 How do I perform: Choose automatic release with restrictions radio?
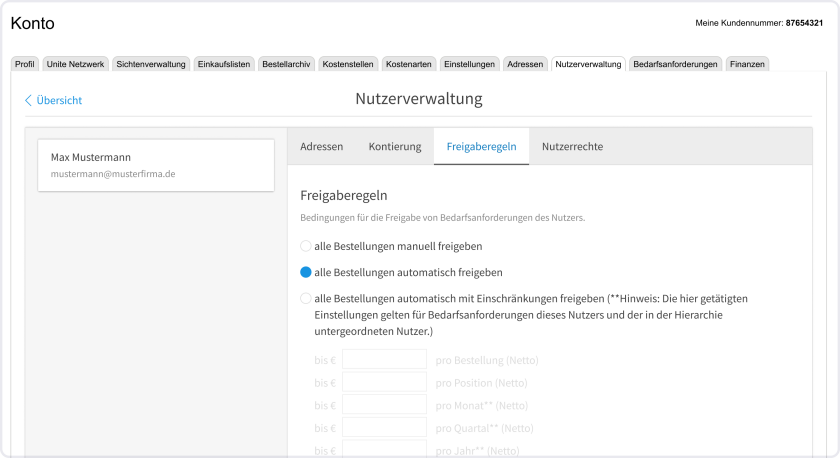306,298
